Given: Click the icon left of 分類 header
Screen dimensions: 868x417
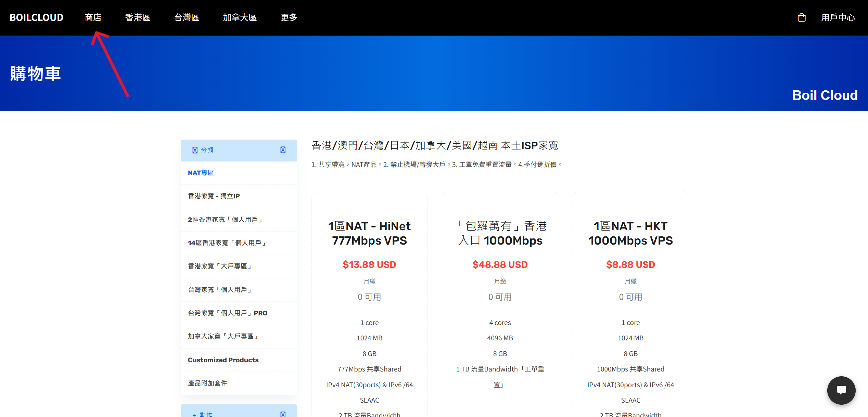Looking at the screenshot, I should click(x=195, y=150).
